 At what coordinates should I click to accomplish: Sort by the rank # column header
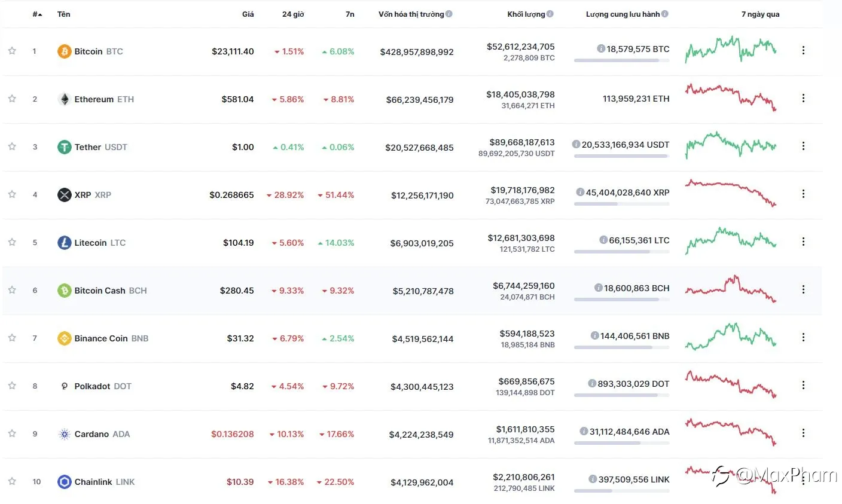37,14
